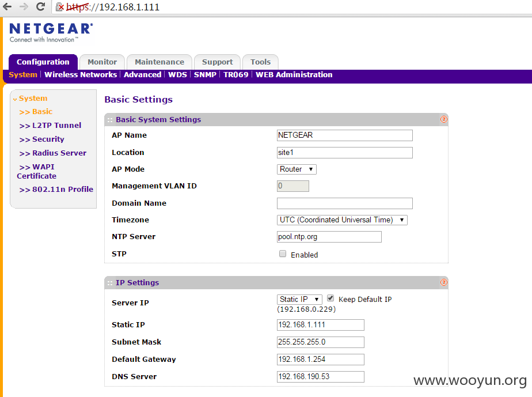Switch to the Maintenance tab

pos(159,62)
